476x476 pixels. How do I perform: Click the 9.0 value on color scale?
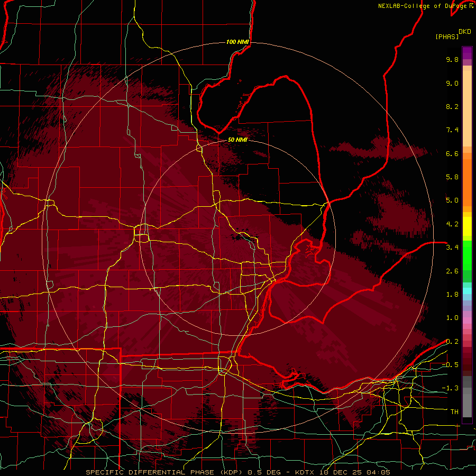click(x=452, y=83)
